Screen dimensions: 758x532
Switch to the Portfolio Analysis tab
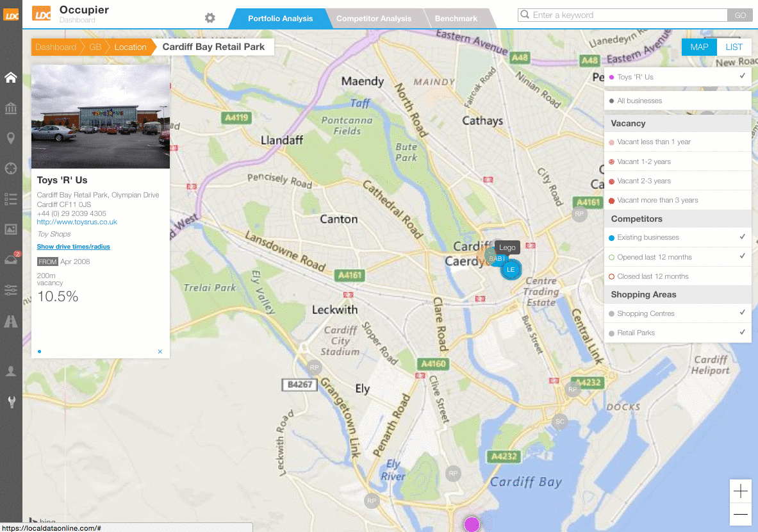tap(281, 19)
